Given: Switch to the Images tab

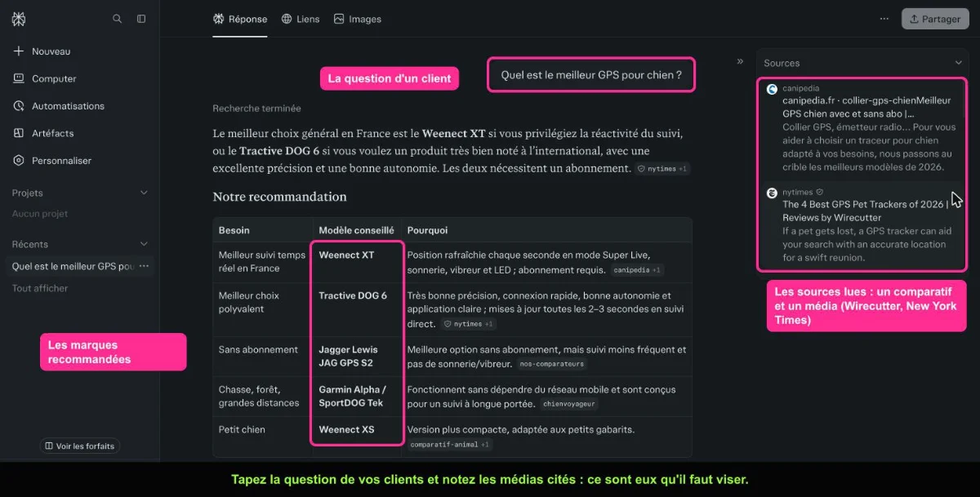Looking at the screenshot, I should point(358,19).
